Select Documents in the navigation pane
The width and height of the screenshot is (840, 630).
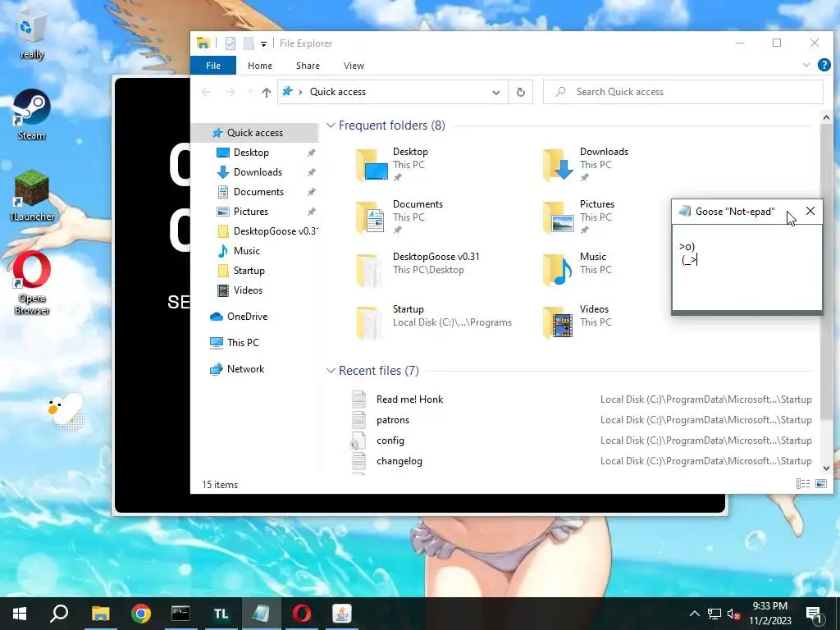coord(258,192)
